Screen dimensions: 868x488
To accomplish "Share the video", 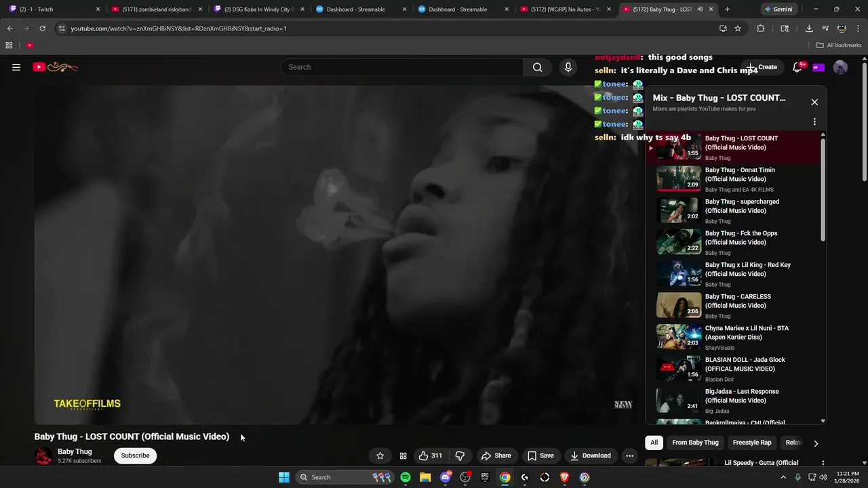I will [x=496, y=455].
